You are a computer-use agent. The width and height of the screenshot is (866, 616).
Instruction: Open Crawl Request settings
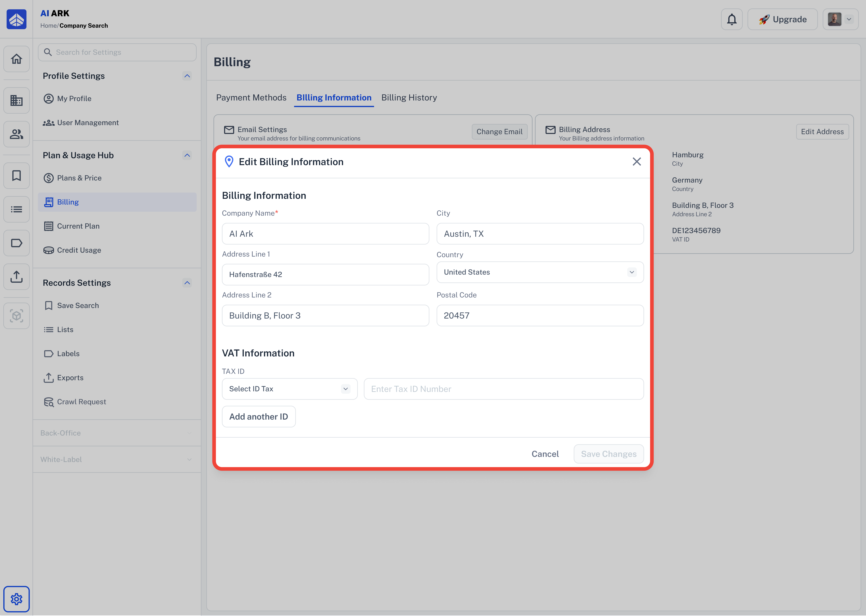coord(117,402)
